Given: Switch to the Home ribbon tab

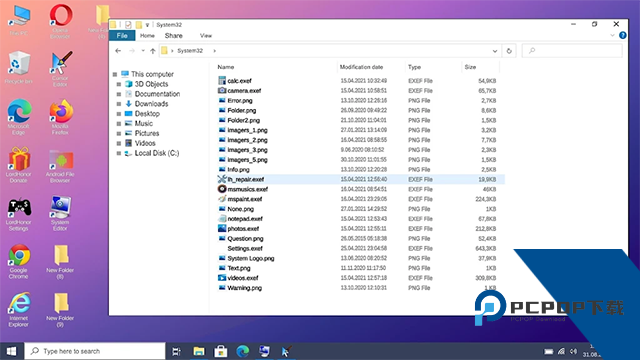Looking at the screenshot, I should tap(147, 36).
